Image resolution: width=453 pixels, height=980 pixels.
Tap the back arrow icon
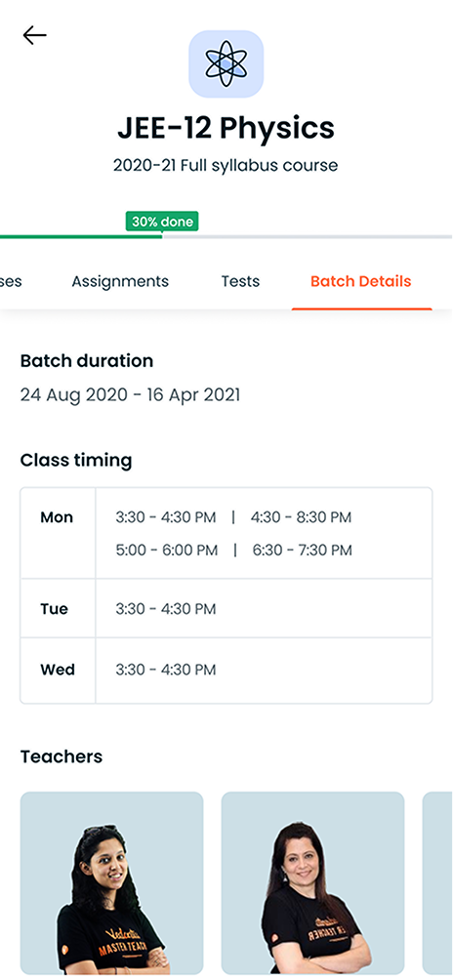point(34,35)
